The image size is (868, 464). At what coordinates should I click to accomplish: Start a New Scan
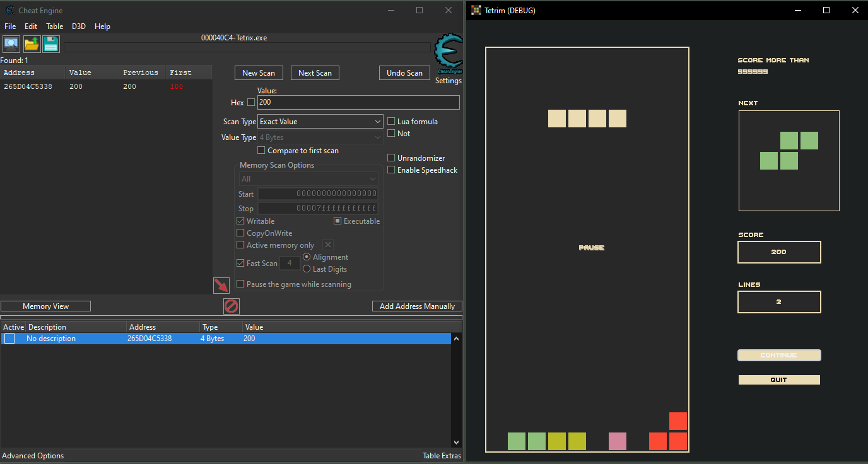coord(259,73)
